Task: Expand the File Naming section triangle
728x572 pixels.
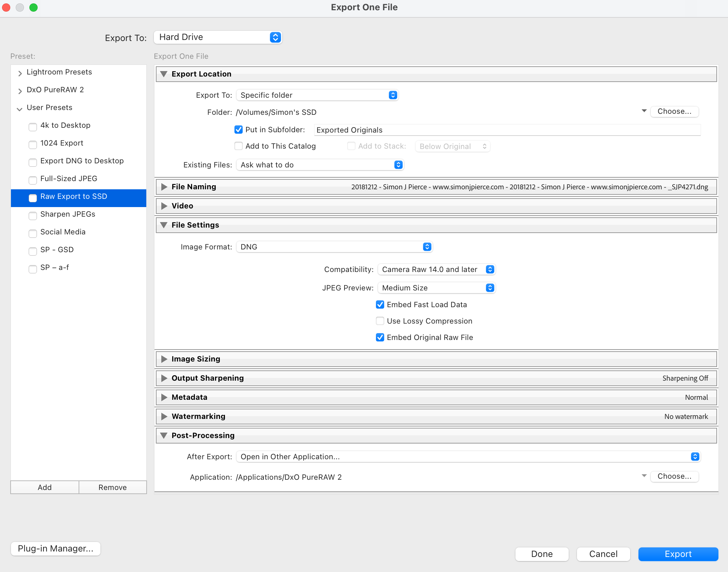Action: click(x=164, y=187)
